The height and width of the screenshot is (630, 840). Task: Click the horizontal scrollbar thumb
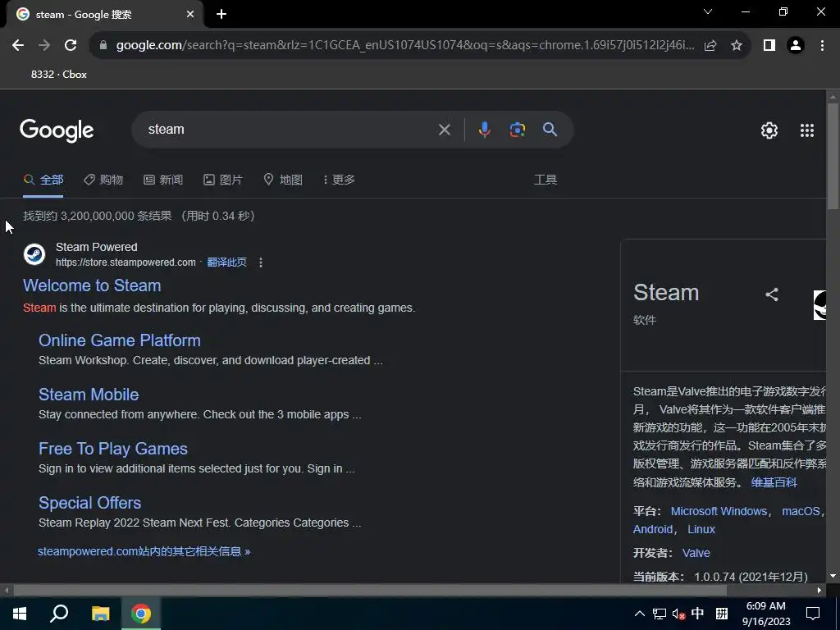[x=370, y=591]
